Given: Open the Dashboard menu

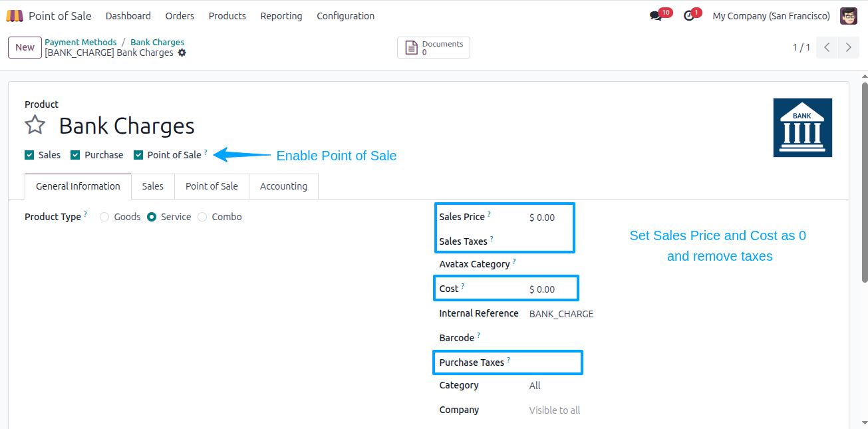Looking at the screenshot, I should [128, 16].
